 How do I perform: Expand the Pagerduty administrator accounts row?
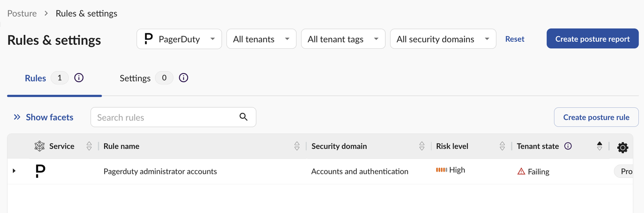point(14,171)
